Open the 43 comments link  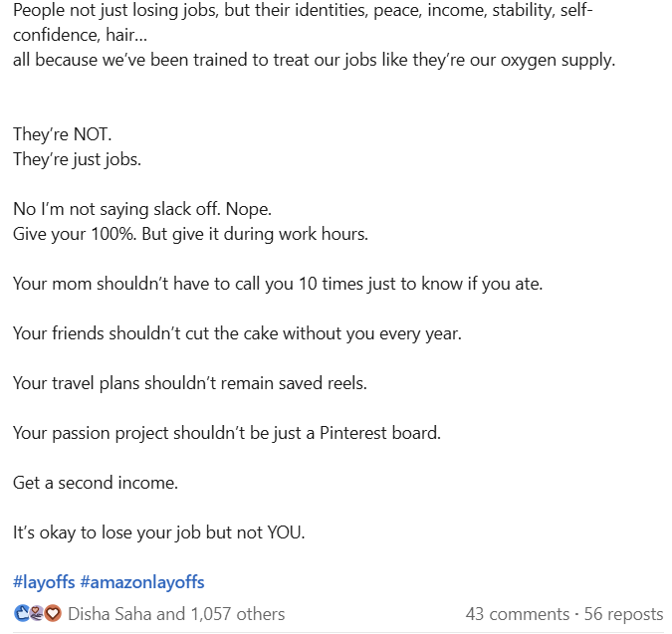click(515, 614)
